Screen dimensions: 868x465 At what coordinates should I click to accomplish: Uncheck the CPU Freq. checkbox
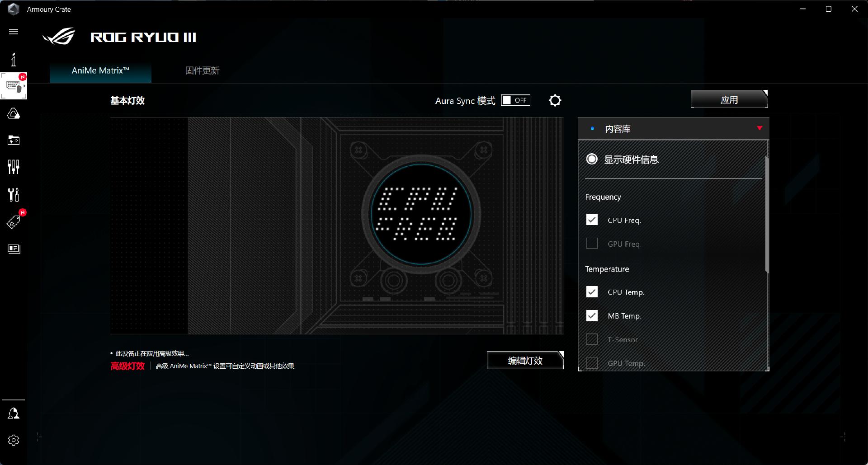click(592, 220)
